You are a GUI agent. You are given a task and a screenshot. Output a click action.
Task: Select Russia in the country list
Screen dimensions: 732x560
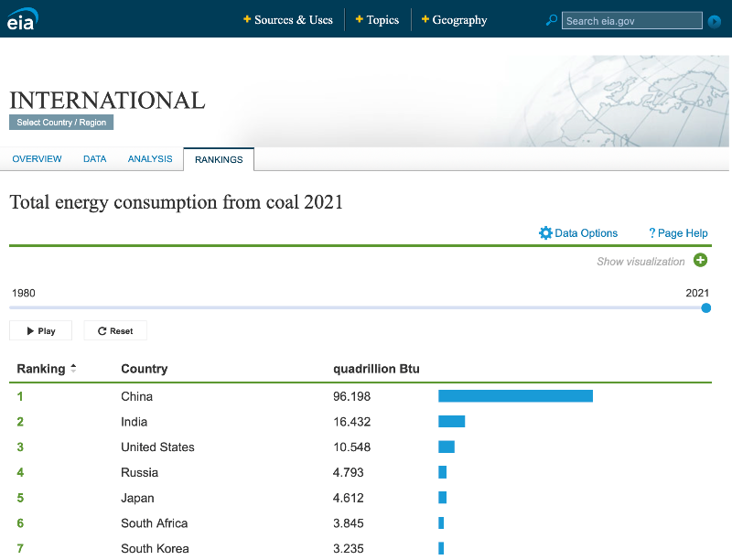140,472
